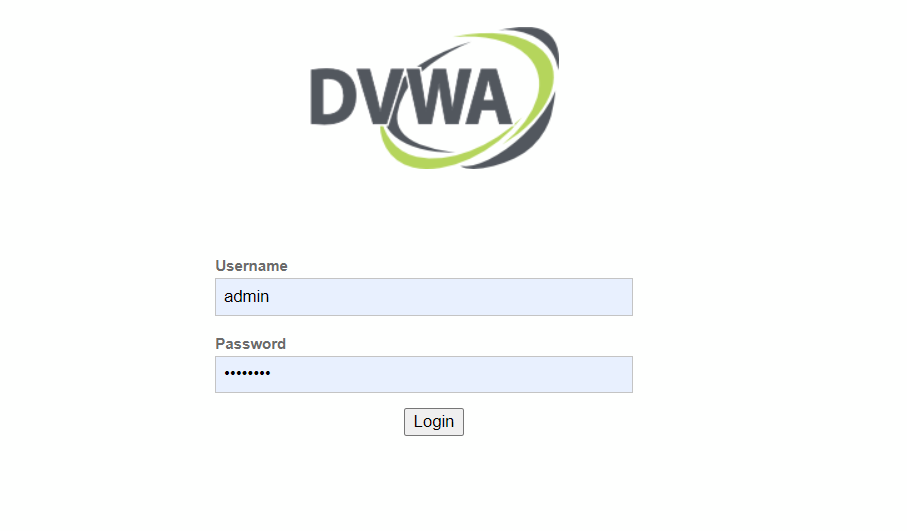
Task: Click the DVWA logo image
Action: pyautogui.click(x=434, y=97)
